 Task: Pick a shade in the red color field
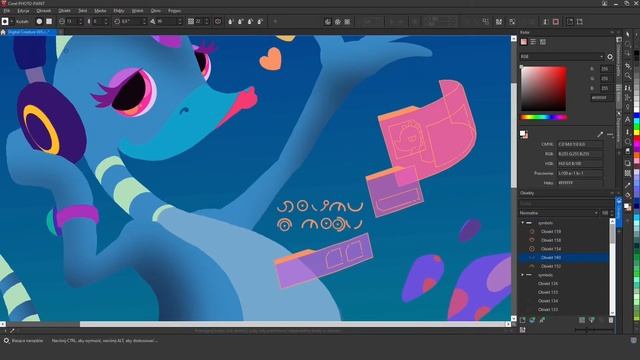coord(543,89)
